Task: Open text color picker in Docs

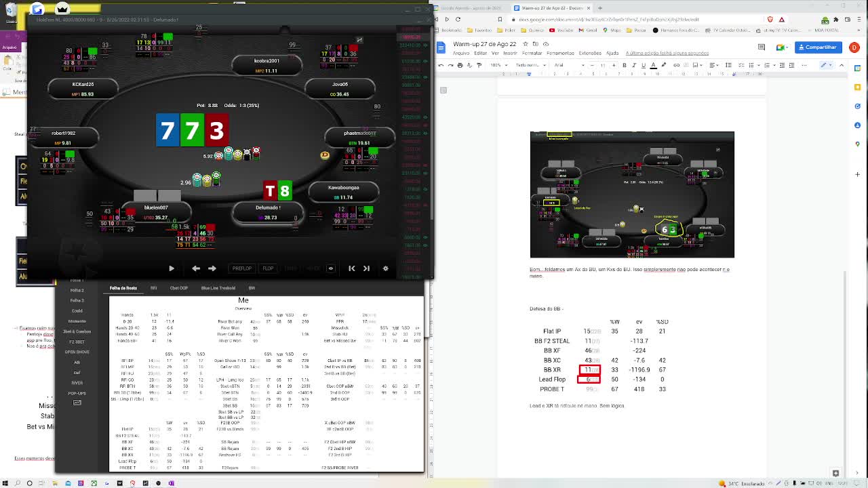Action: click(654, 66)
